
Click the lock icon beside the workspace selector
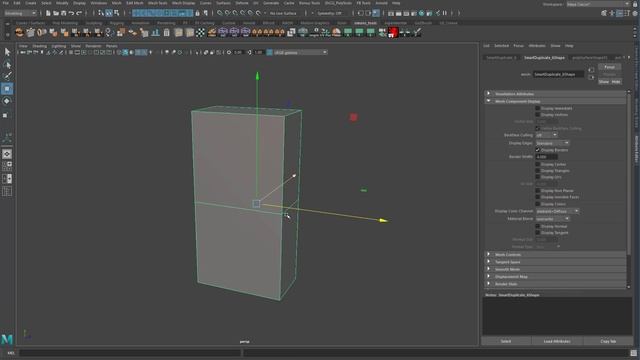635,4
